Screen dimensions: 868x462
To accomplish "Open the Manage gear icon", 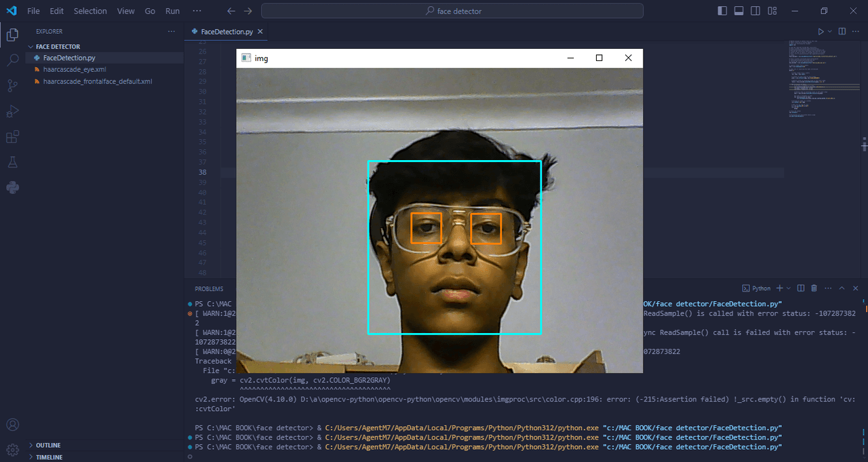I will point(12,450).
